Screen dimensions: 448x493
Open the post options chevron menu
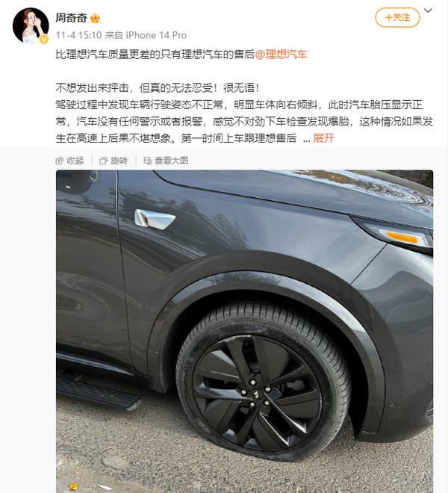pos(428,10)
